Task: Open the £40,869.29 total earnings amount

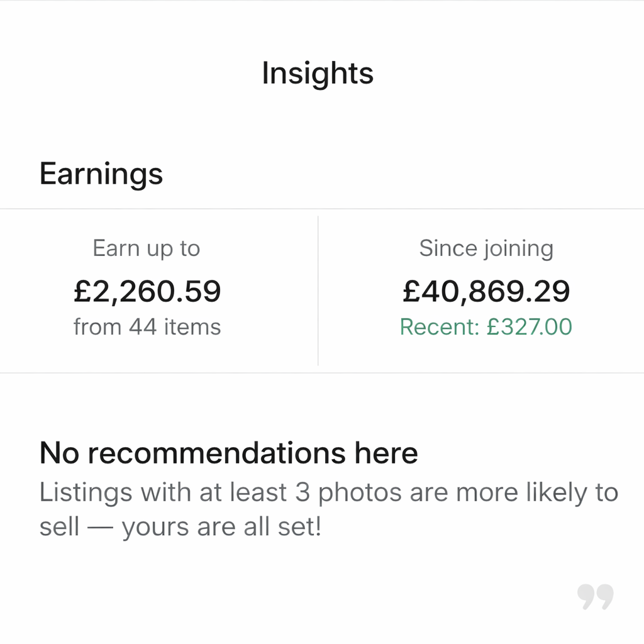Action: [486, 291]
